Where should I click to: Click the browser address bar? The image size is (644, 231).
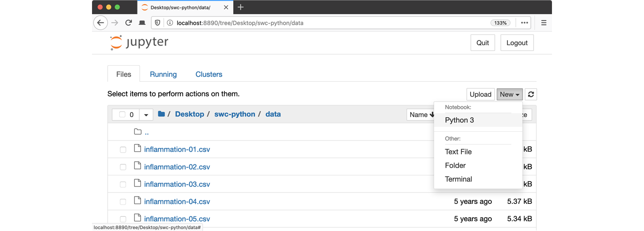click(x=322, y=23)
